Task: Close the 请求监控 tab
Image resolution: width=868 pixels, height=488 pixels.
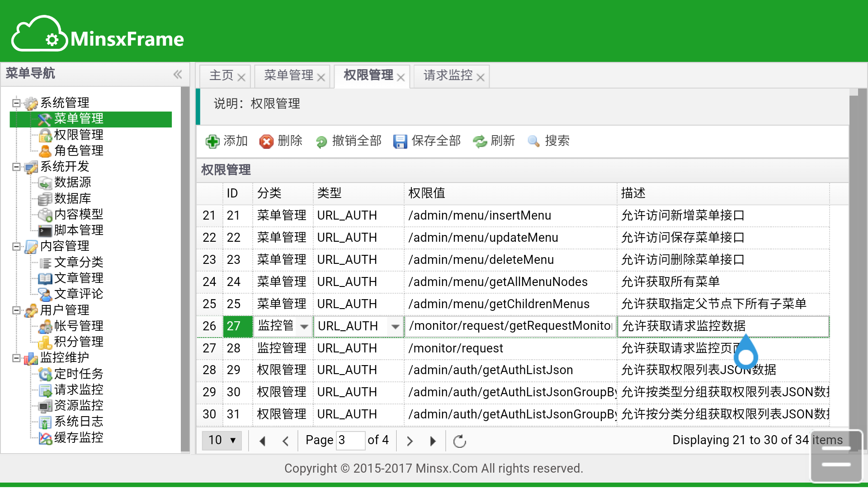Action: coord(481,78)
